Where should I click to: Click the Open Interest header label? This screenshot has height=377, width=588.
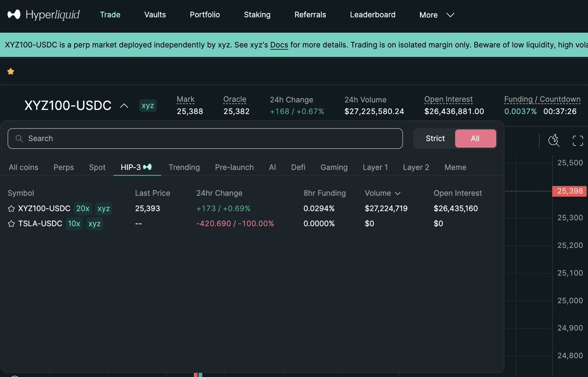448,99
